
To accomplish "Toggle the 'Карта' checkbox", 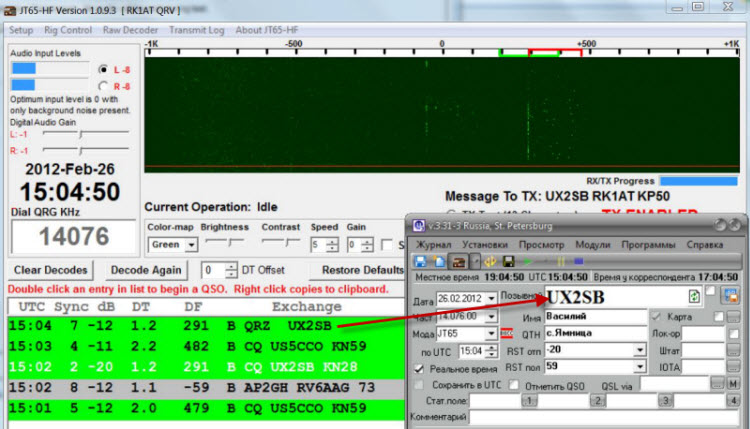I will pos(656,316).
